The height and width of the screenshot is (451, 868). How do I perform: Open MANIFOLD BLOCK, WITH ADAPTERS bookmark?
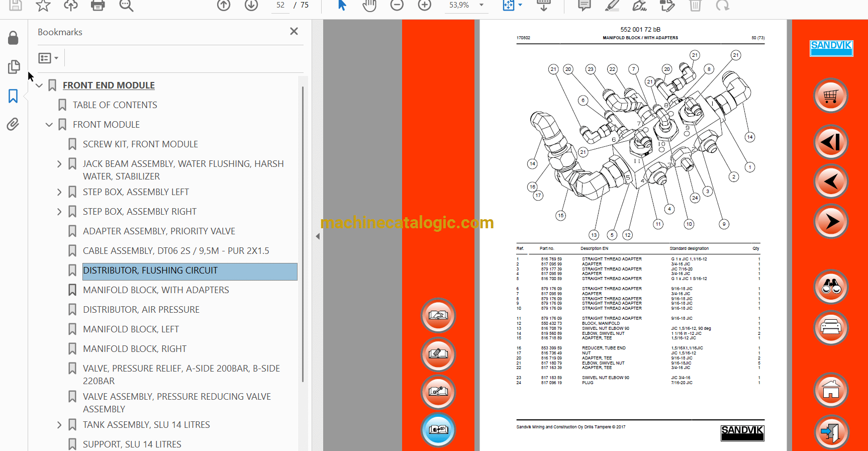156,290
